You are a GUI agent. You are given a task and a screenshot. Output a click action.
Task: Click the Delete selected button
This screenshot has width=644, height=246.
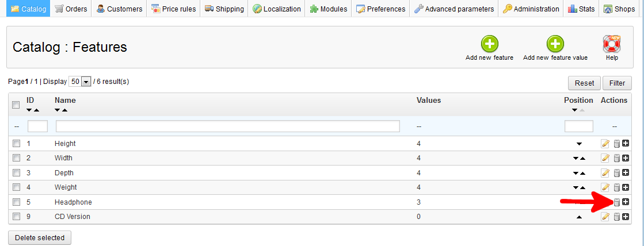click(40, 237)
